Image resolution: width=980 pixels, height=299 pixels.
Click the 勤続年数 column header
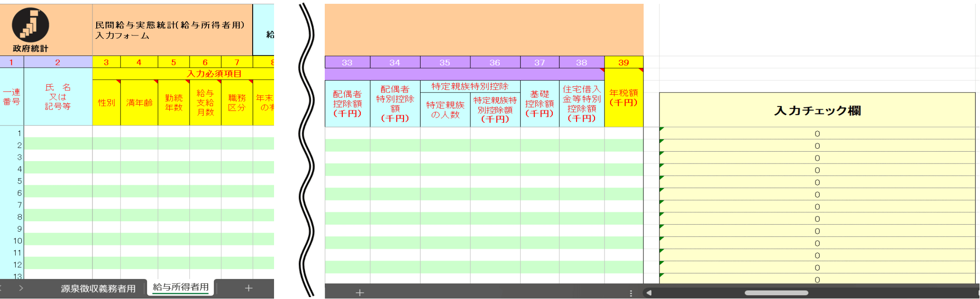click(x=174, y=103)
